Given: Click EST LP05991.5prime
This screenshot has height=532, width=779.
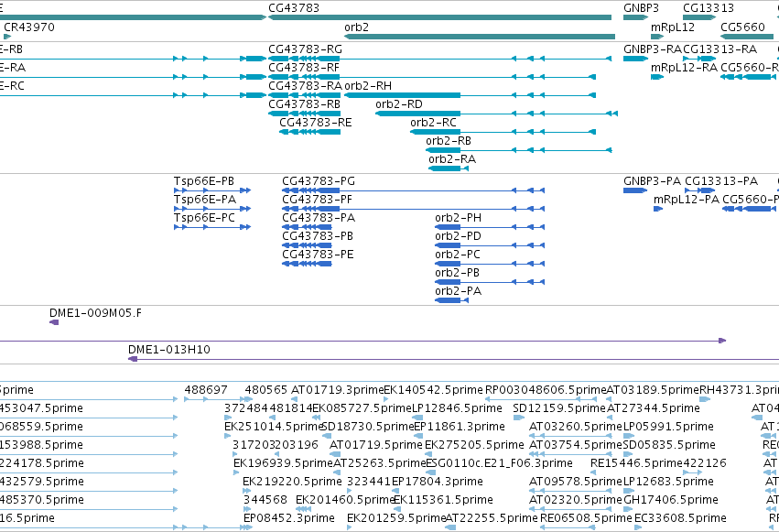Looking at the screenshot, I should [x=668, y=428].
